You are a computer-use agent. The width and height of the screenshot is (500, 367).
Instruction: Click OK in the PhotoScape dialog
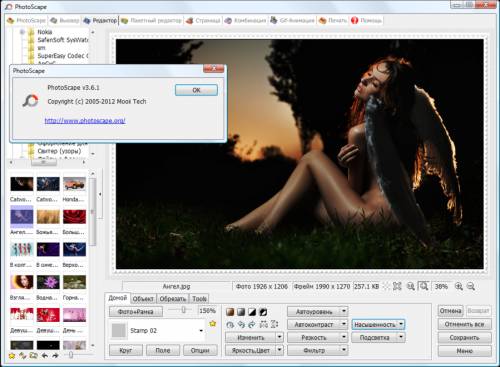(196, 90)
